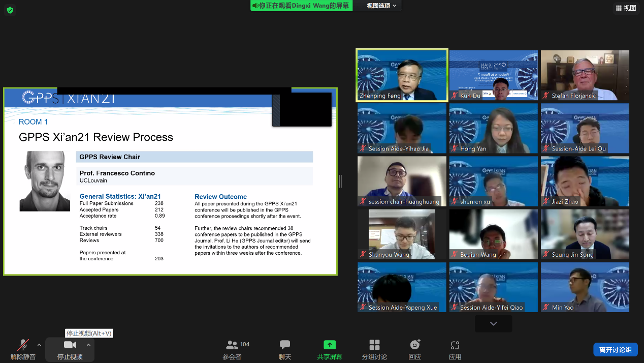Open the participants list icon

232,345
